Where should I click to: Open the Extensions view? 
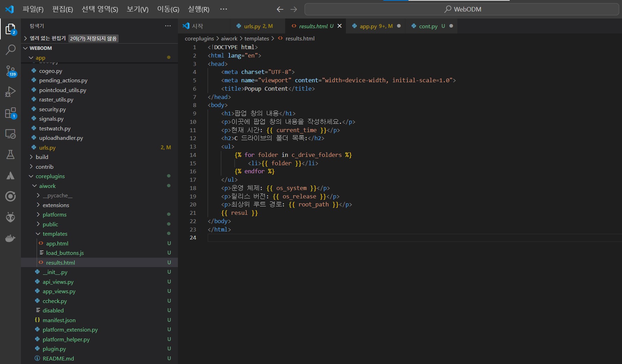click(x=10, y=113)
